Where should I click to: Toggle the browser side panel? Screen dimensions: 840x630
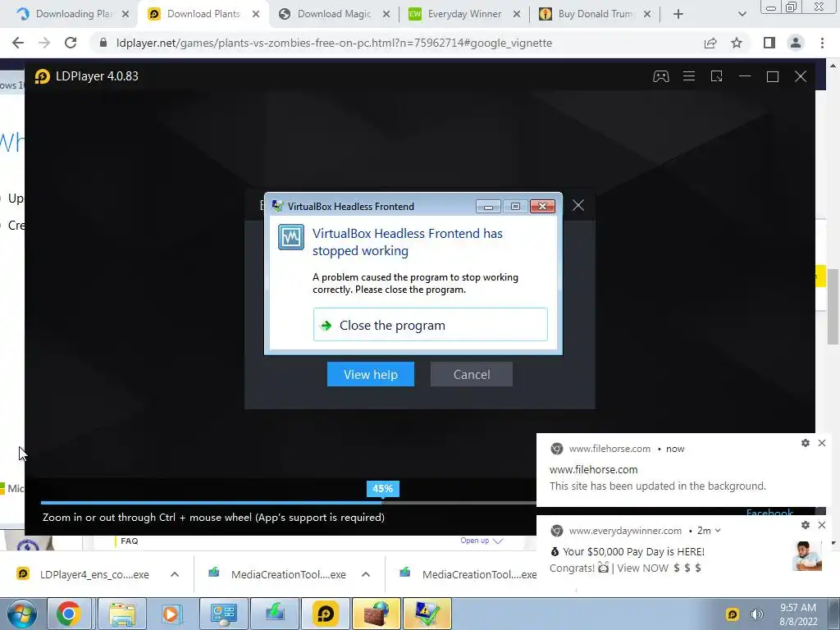click(x=769, y=43)
